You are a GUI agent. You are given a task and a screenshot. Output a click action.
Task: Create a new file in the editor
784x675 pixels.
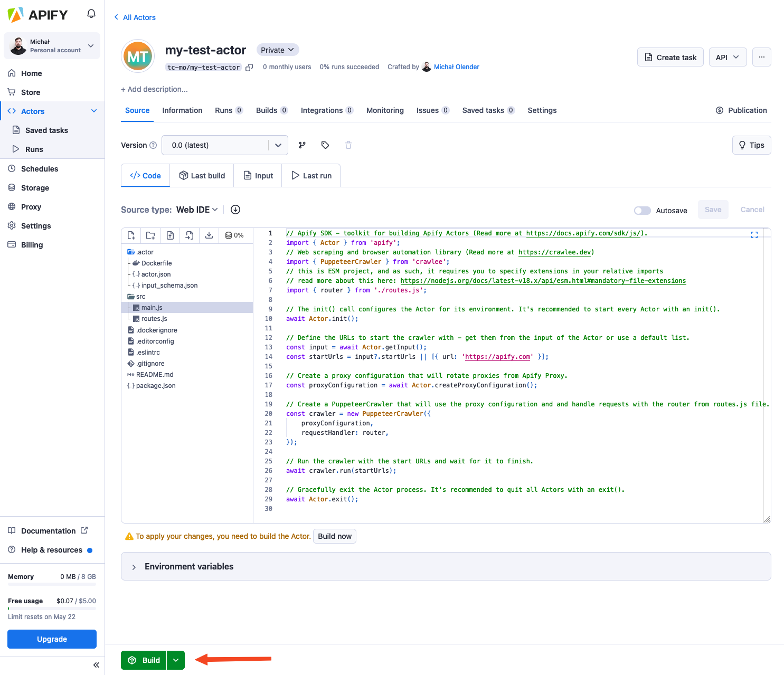pyautogui.click(x=131, y=235)
